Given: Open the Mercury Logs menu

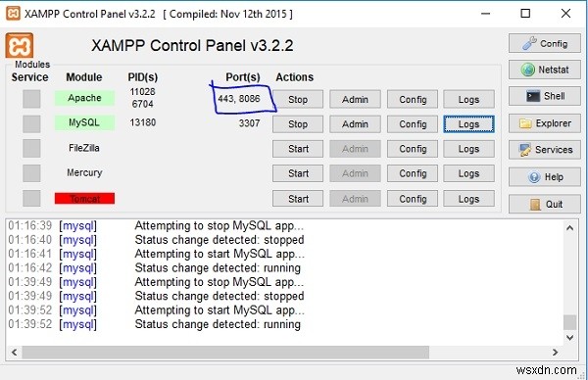Looking at the screenshot, I should [x=468, y=173].
